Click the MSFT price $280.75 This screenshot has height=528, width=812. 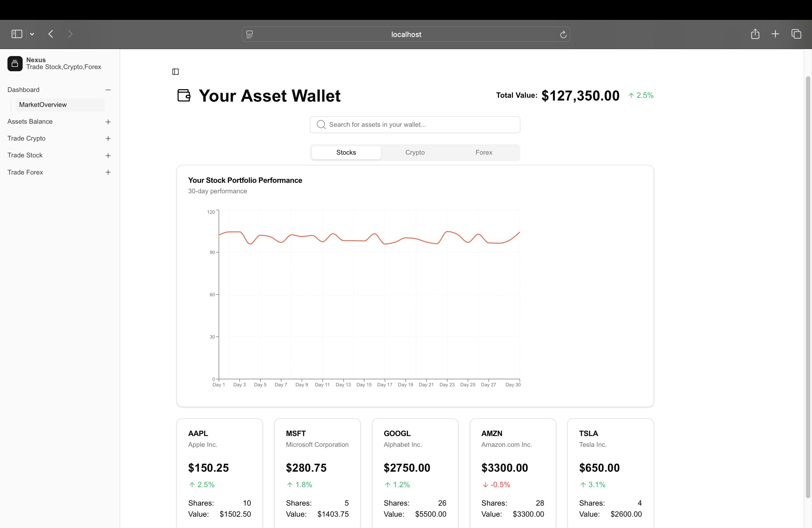coord(306,468)
